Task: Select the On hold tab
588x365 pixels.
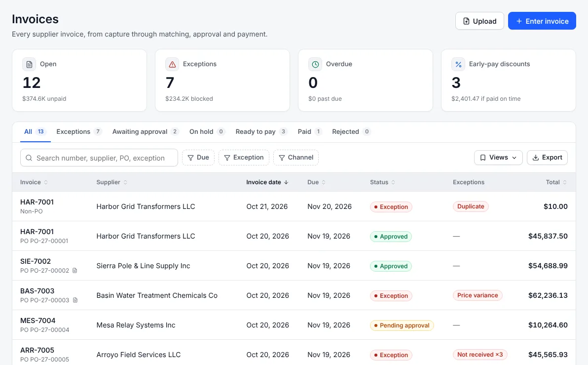Action: pyautogui.click(x=207, y=131)
